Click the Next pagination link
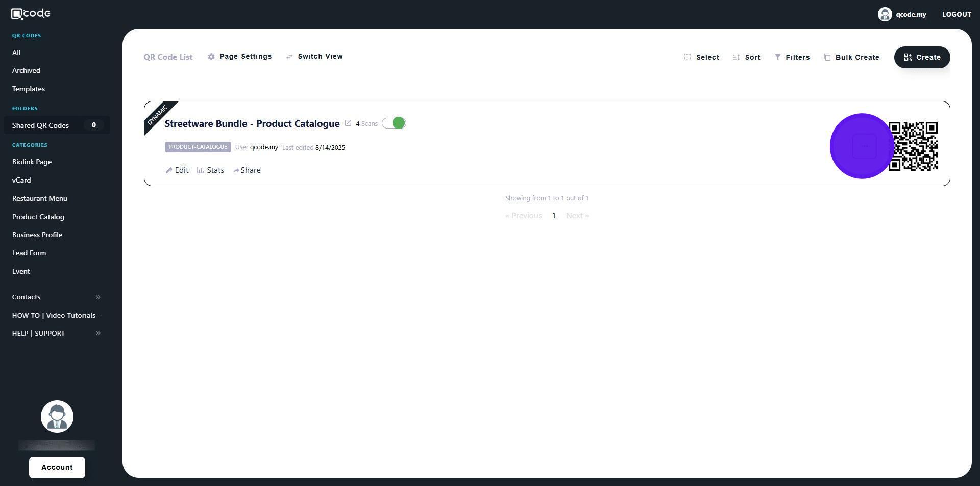The height and width of the screenshot is (486, 980). click(577, 216)
